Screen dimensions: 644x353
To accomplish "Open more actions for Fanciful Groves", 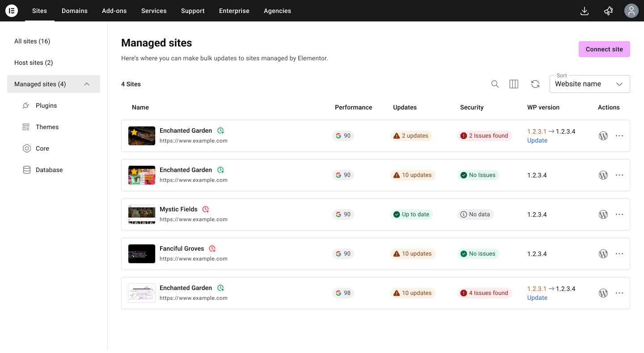I will click(619, 254).
